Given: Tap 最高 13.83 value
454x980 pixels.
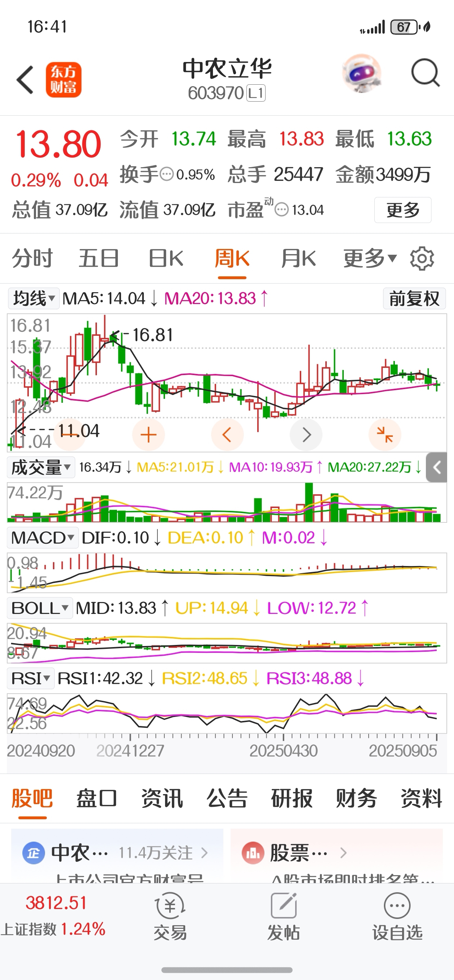Looking at the screenshot, I should pyautogui.click(x=301, y=139).
